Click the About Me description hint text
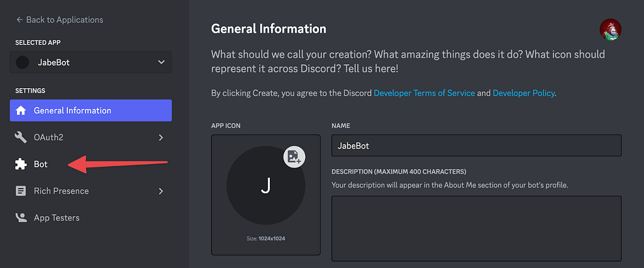The height and width of the screenshot is (268, 644). tap(450, 185)
